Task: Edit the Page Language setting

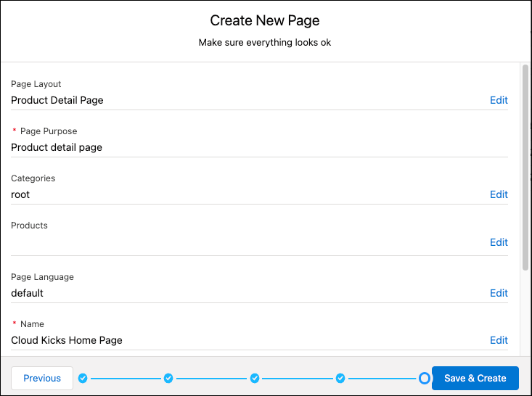Action: click(499, 293)
